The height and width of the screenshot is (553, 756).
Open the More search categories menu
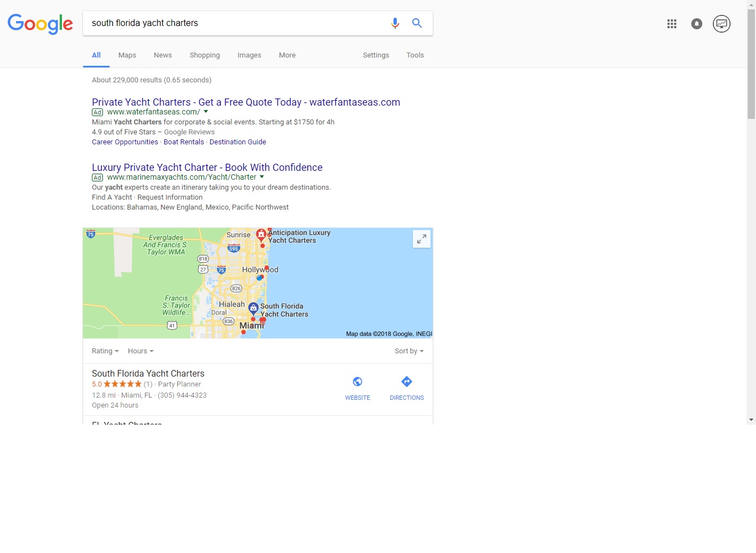(x=287, y=55)
